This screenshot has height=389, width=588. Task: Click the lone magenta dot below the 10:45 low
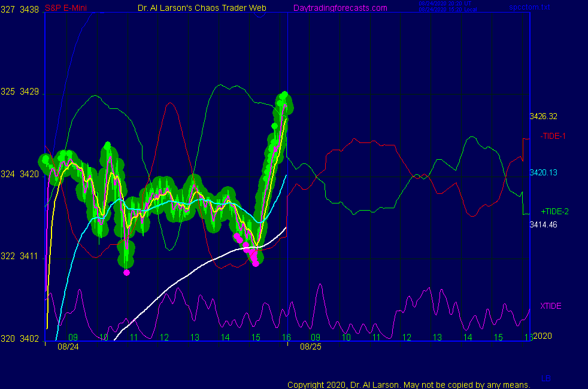coord(126,272)
